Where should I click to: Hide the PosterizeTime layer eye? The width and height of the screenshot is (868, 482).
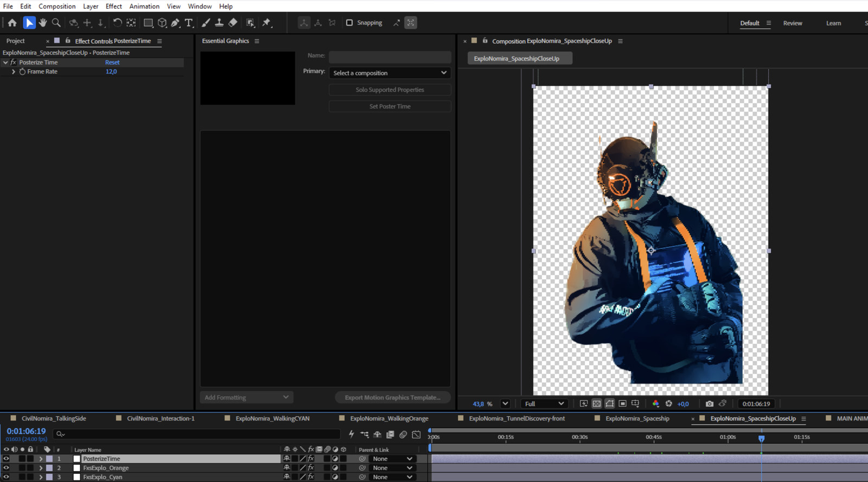pyautogui.click(x=6, y=459)
